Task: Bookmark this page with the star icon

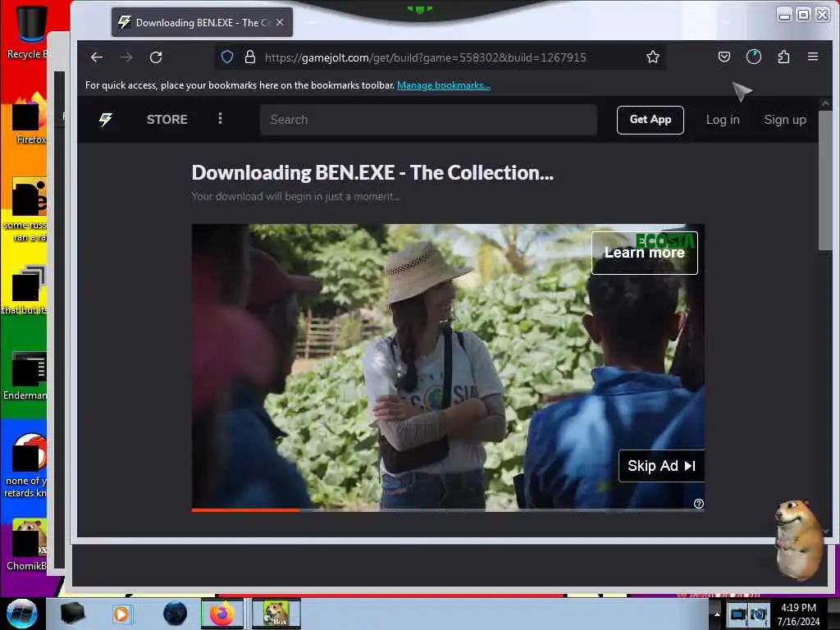Action: (x=652, y=57)
